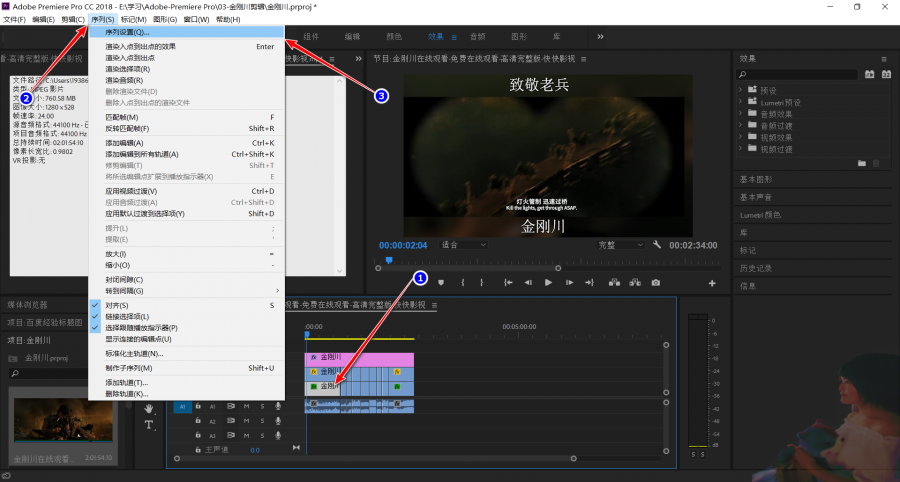This screenshot has height=482, width=900.
Task: Switch to the 音频 workspace
Action: pyautogui.click(x=478, y=36)
